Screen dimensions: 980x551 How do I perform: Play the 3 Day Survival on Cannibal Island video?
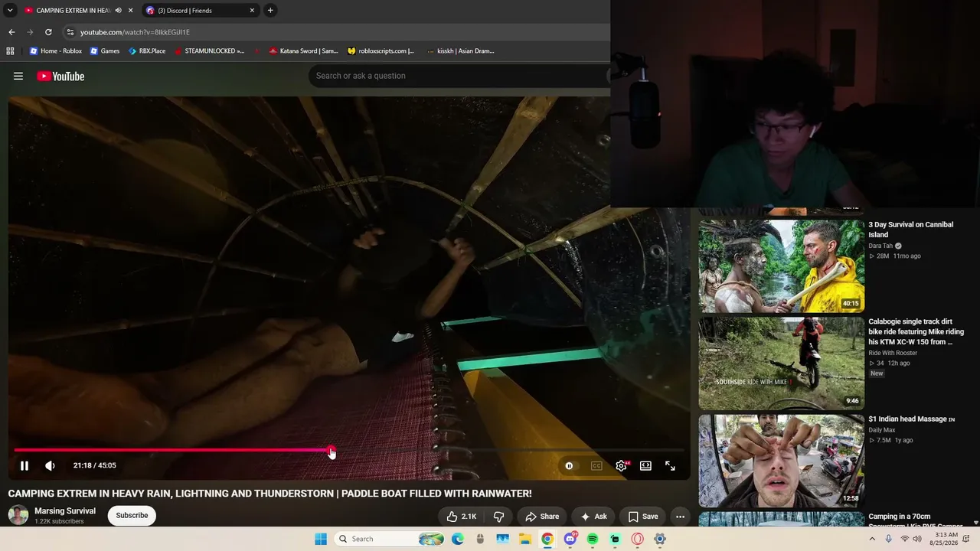[781, 266]
